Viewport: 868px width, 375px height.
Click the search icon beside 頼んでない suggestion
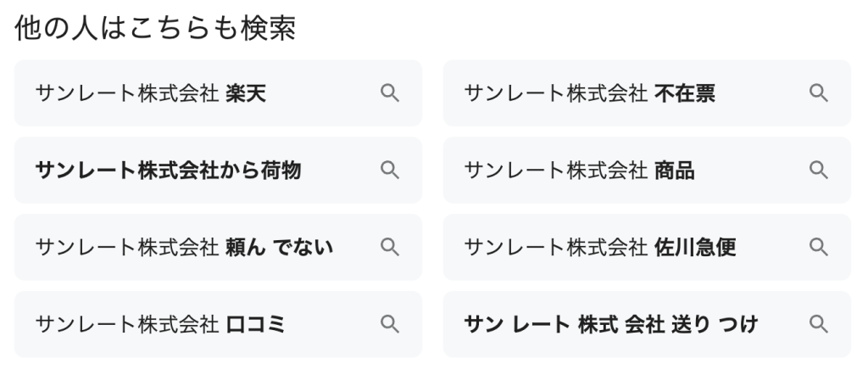(389, 247)
